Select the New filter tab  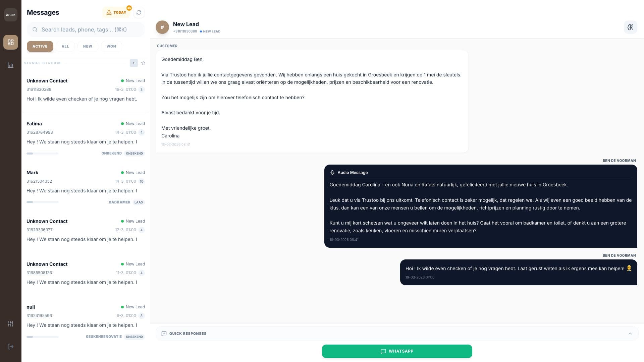click(88, 46)
